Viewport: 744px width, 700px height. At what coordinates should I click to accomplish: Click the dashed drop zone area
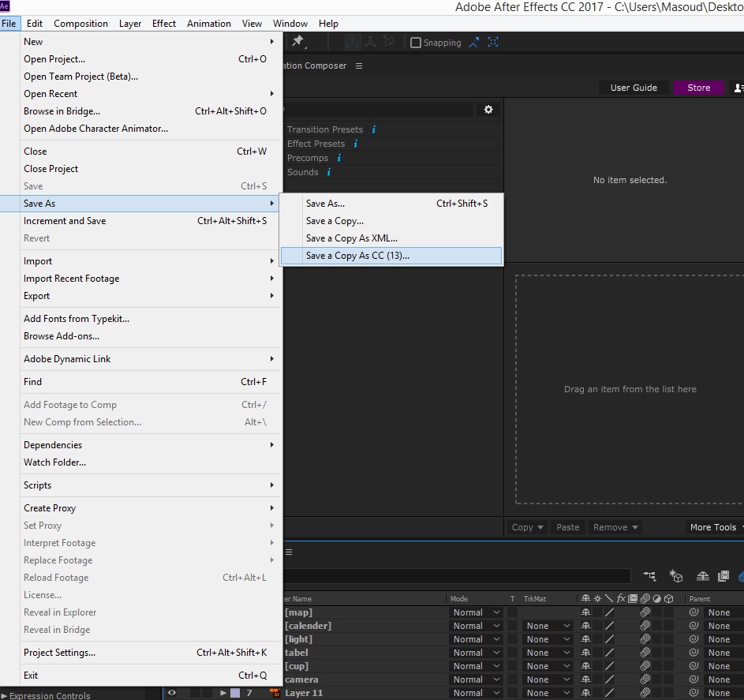pos(630,389)
